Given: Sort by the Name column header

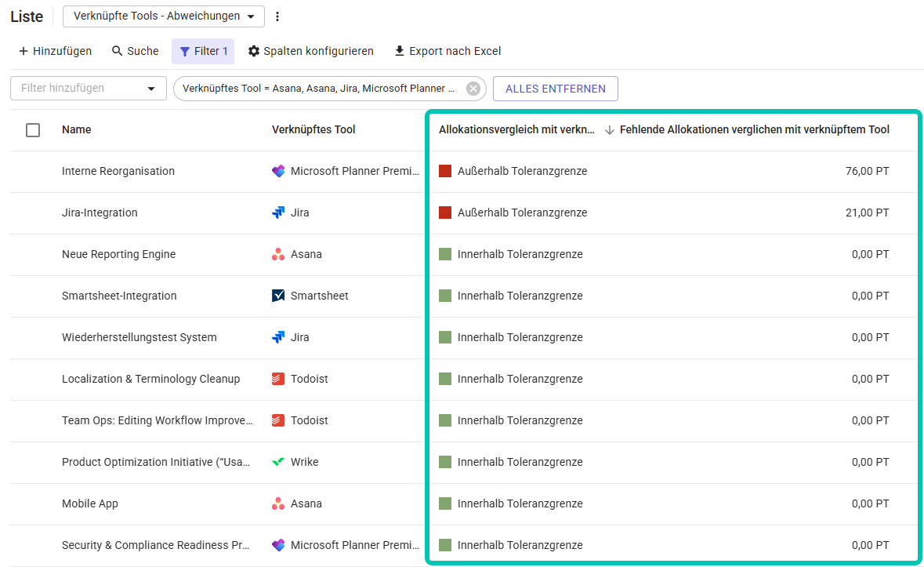Looking at the screenshot, I should [77, 129].
